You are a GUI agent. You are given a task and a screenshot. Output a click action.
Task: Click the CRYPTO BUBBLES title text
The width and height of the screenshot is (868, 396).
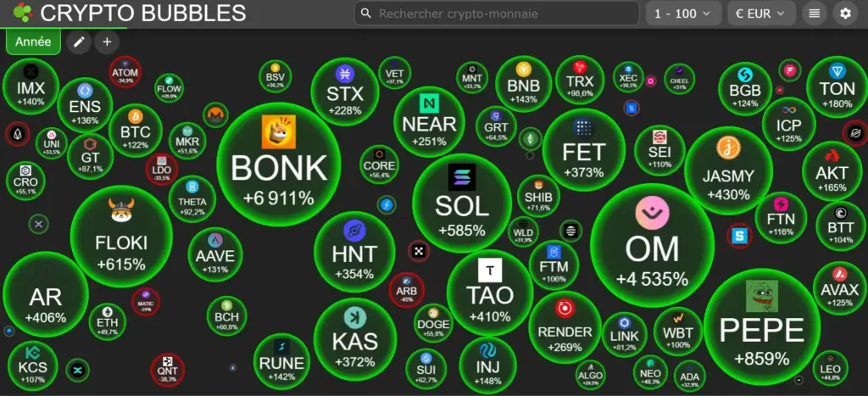click(143, 14)
